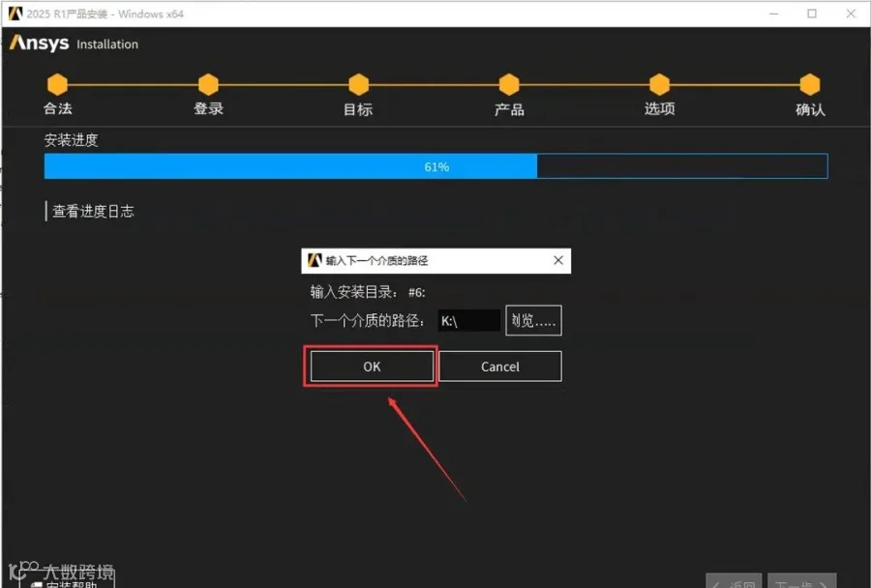Open the Browse button for media path
Viewport: 871px width, 588px height.
(533, 320)
